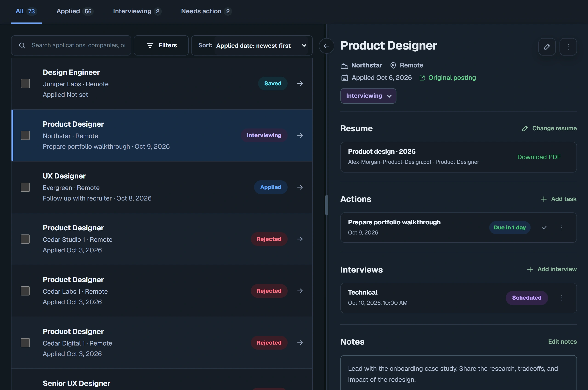This screenshot has width=588, height=390.
Task: Open options for Prepare portfolio walkthrough task
Action: tap(562, 228)
